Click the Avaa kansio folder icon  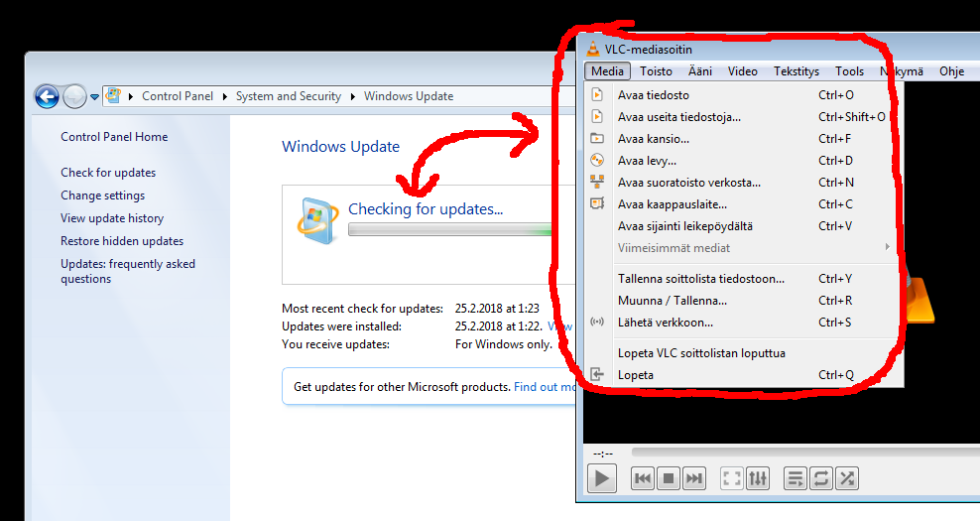[597, 138]
